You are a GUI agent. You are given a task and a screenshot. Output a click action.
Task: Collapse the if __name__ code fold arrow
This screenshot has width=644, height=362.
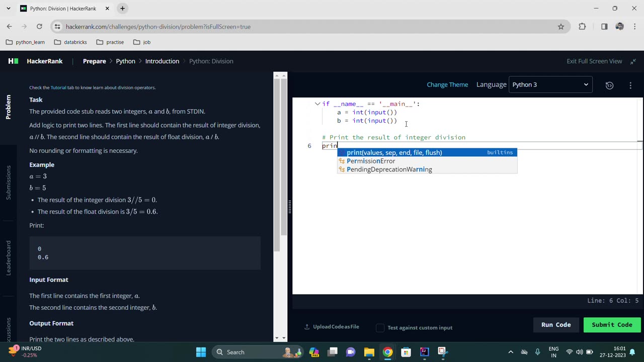[x=317, y=104]
